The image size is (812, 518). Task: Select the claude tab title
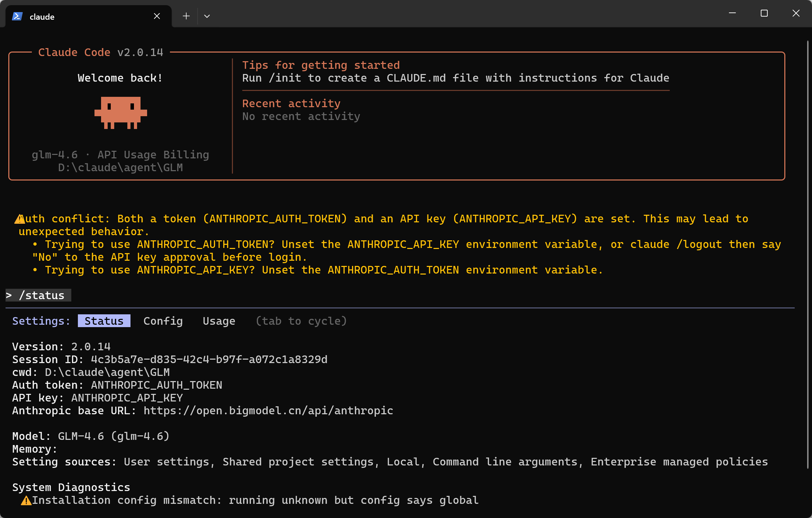click(x=42, y=17)
